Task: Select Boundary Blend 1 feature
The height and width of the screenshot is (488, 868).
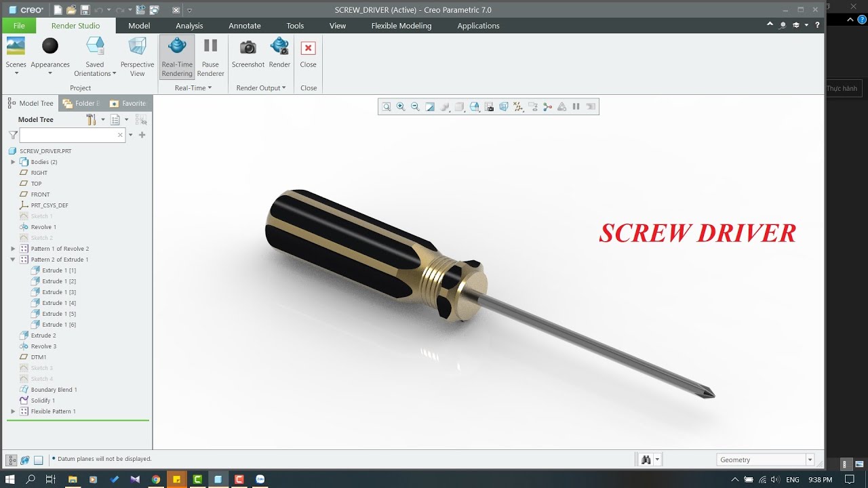Action: [x=54, y=390]
